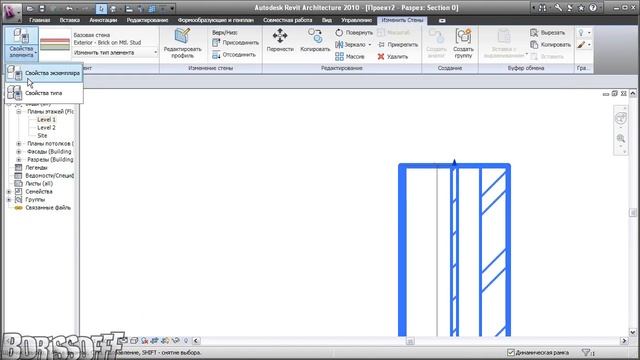Click Присоединить top/base button
Viewport: 640px width, 360px height.
pos(236,42)
